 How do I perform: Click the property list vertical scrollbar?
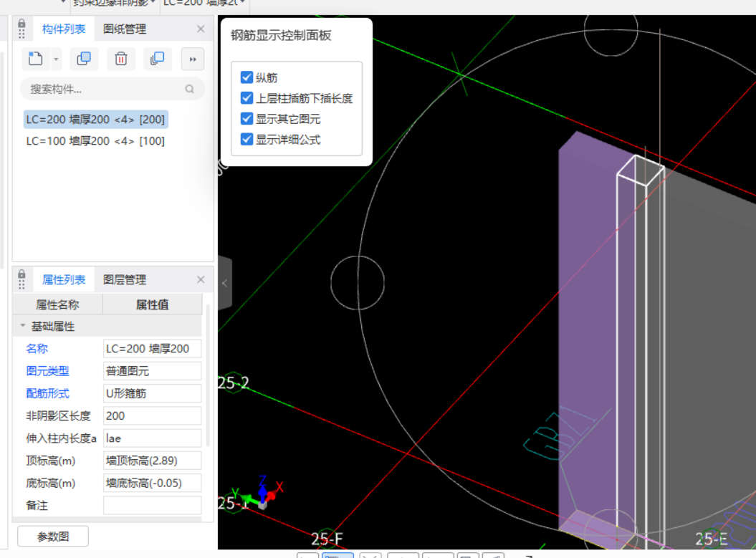[208, 376]
